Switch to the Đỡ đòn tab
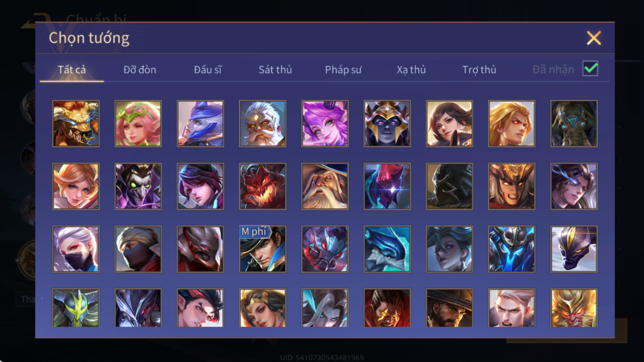644x362 pixels. 140,70
